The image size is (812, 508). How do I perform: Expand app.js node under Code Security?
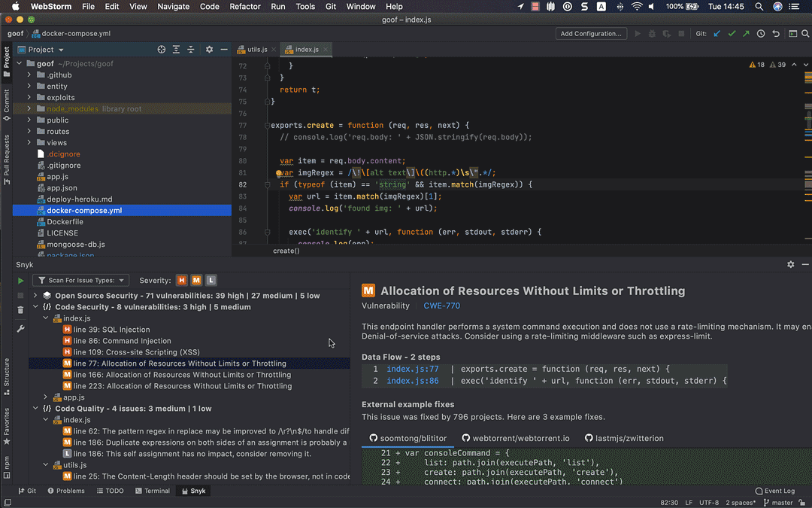pos(46,397)
